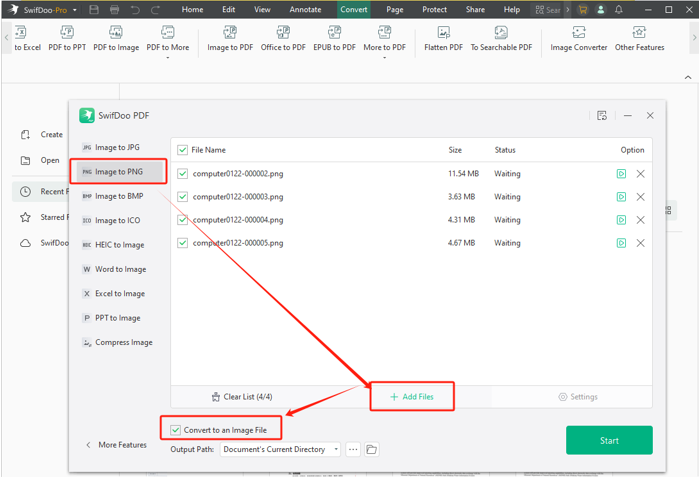699x477 pixels.
Task: Switch to the Edit tab
Action: pyautogui.click(x=229, y=9)
